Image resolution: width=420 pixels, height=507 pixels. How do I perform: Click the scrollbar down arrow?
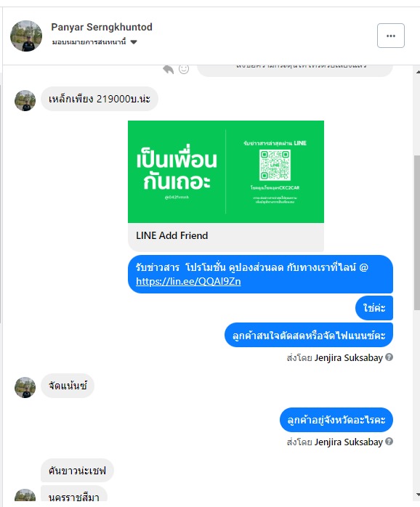coord(417,495)
